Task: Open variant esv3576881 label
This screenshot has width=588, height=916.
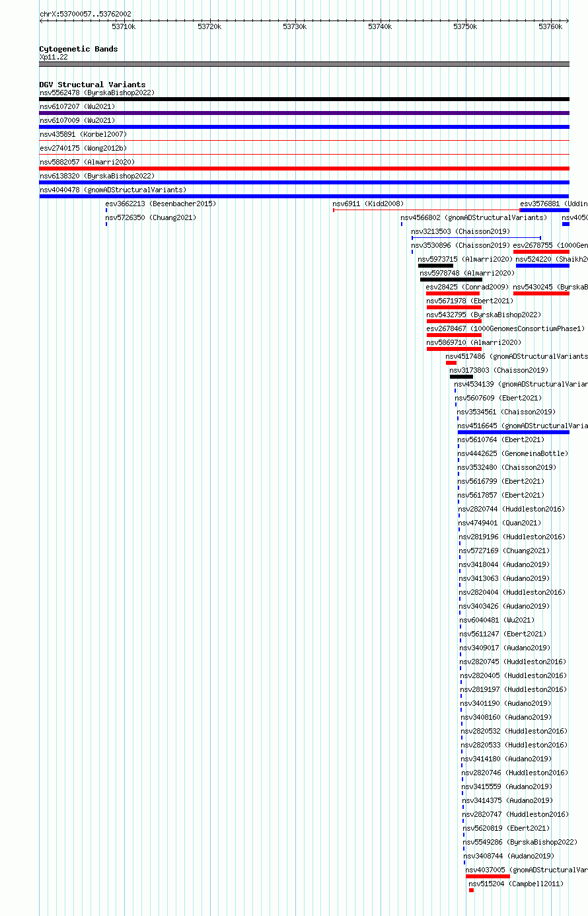Action: pos(554,204)
